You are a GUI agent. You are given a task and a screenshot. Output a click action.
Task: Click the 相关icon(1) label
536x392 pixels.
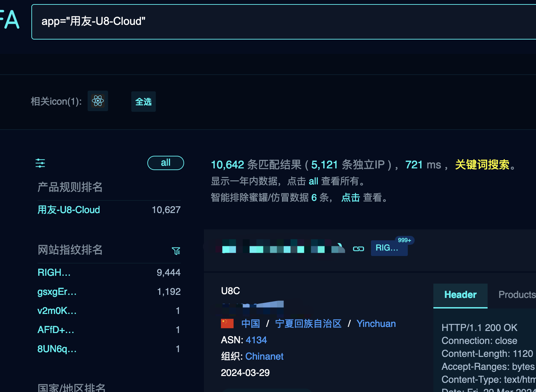click(x=56, y=101)
